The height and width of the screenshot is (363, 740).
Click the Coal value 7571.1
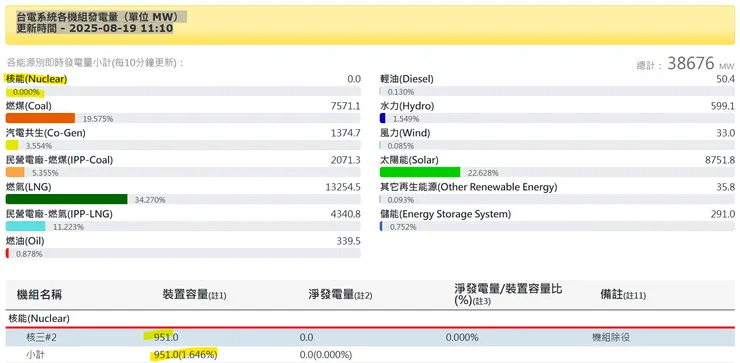(345, 106)
